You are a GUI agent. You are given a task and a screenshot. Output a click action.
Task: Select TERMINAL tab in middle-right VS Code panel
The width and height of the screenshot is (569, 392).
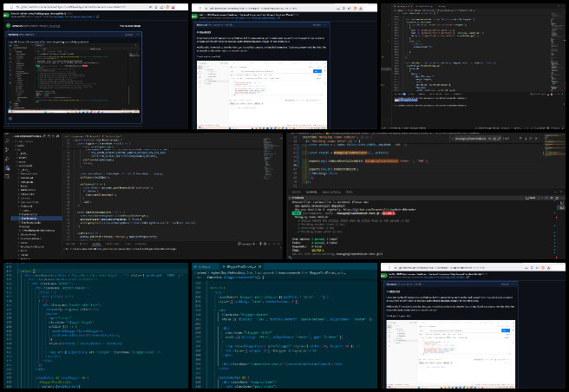[x=311, y=192]
